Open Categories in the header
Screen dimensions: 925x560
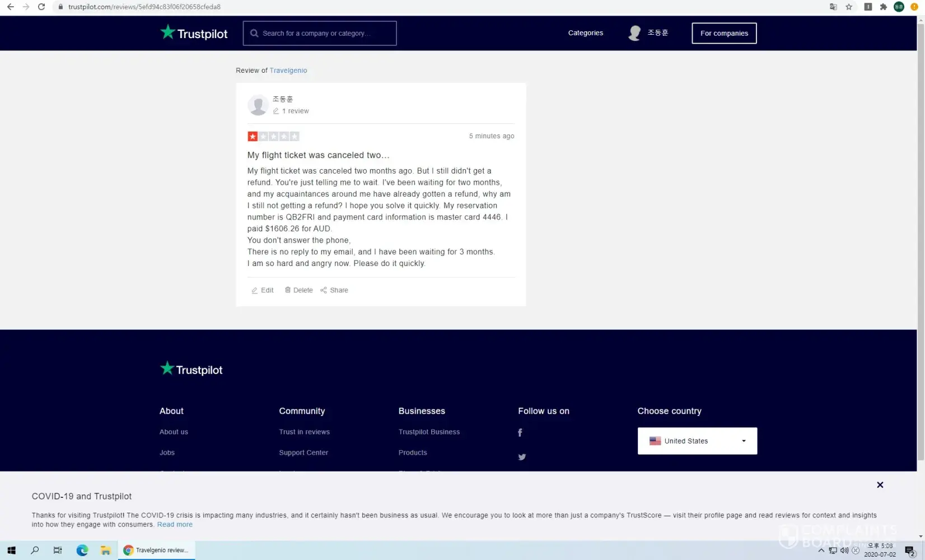[586, 33]
